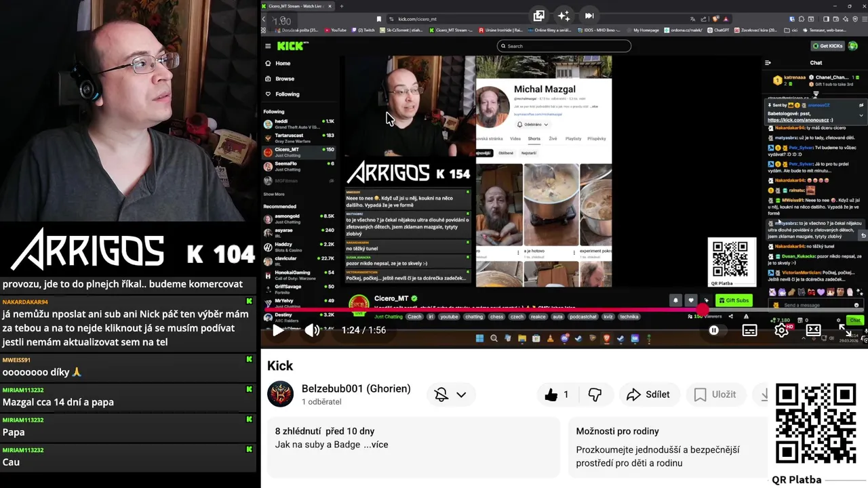Open the Belzebub001 (Ghorien) channel name
This screenshot has width=868, height=488.
click(x=356, y=388)
